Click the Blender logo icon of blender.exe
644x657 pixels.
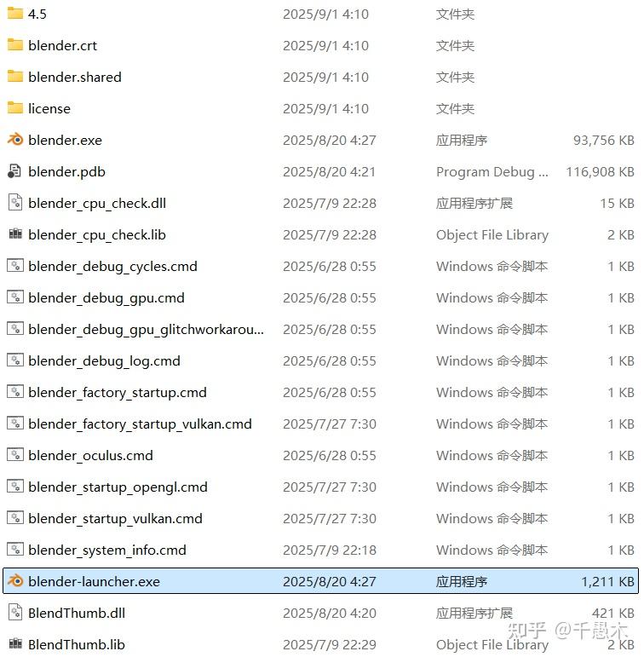pos(15,140)
